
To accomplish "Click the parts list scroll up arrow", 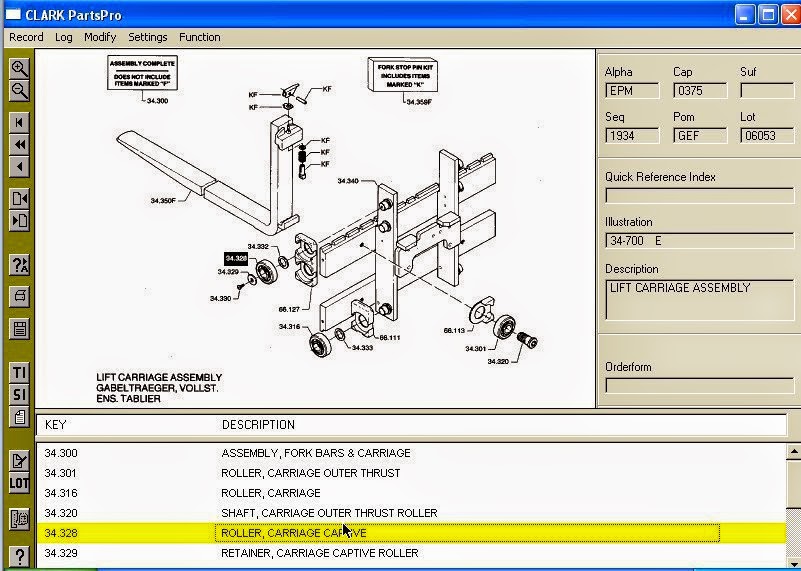I will [x=794, y=451].
